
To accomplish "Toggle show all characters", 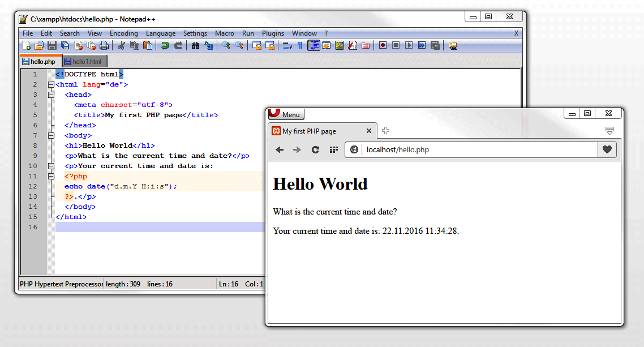I will (299, 45).
